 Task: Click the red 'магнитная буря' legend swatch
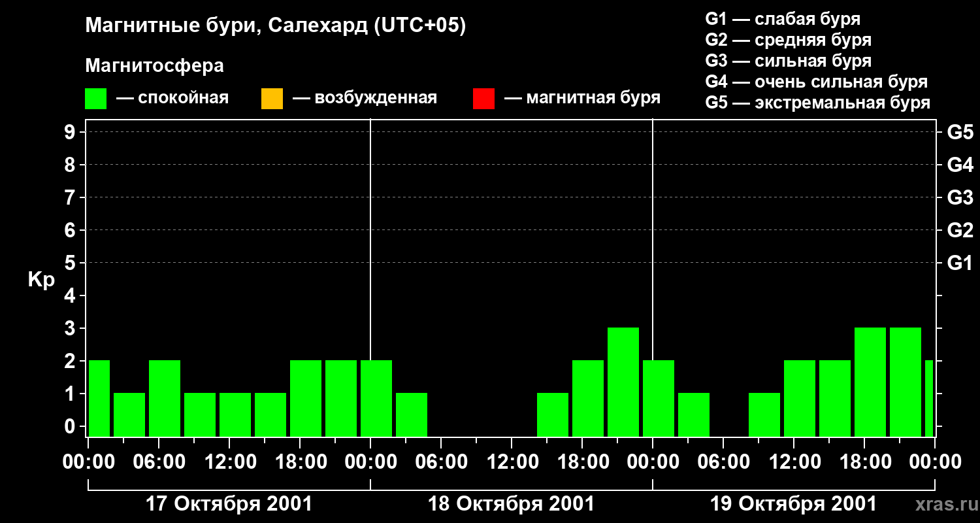coord(483,98)
